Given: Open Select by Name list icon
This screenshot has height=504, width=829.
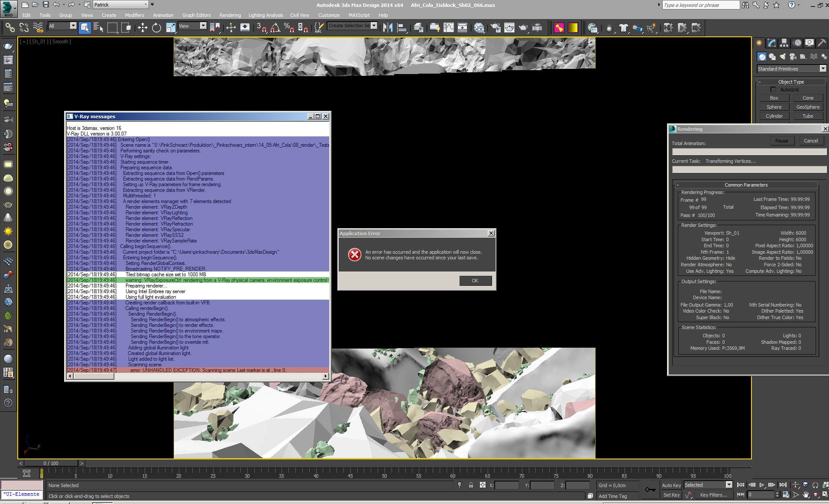Looking at the screenshot, I should coord(98,28).
